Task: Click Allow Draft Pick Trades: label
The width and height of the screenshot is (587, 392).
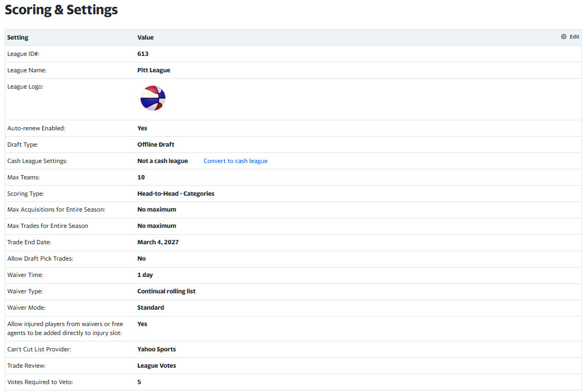Action: pyautogui.click(x=40, y=259)
